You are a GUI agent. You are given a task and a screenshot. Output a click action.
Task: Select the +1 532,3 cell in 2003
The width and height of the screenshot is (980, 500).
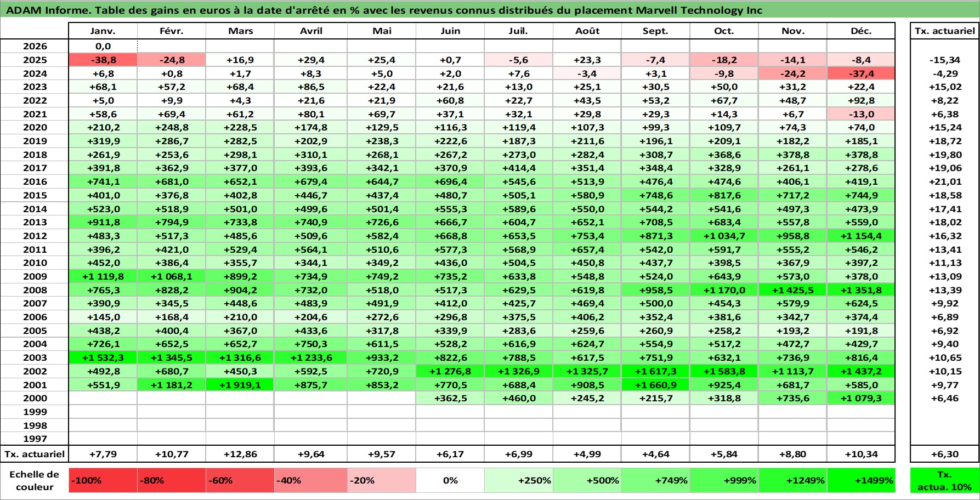pos(103,357)
